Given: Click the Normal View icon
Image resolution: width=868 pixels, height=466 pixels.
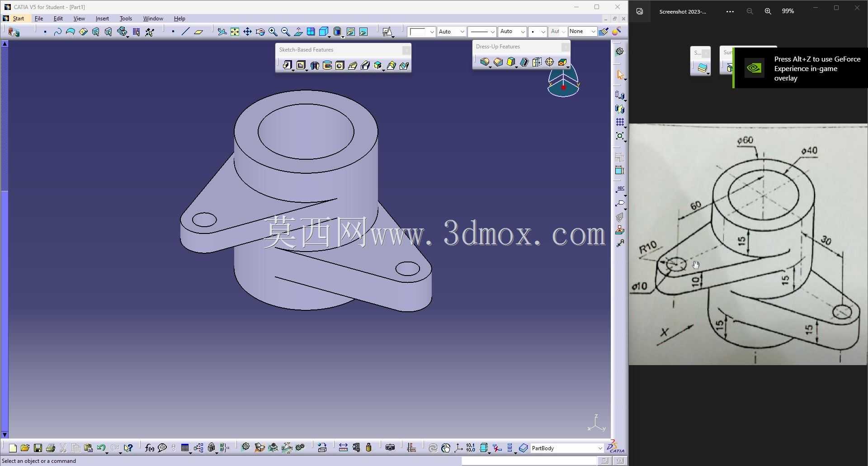Looking at the screenshot, I should click(x=298, y=32).
